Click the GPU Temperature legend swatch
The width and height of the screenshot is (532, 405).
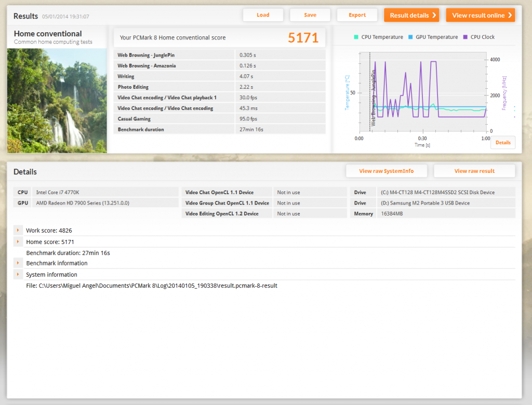tap(410, 37)
